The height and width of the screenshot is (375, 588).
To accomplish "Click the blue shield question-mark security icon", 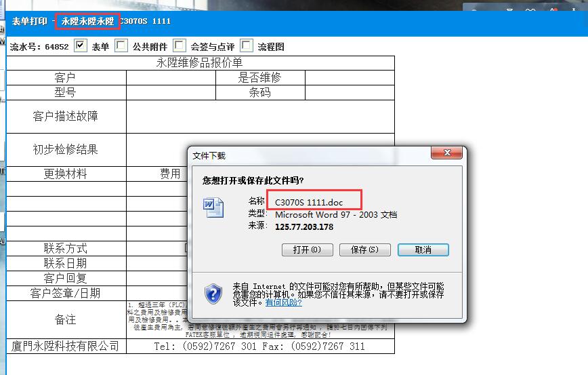I will coord(214,293).
